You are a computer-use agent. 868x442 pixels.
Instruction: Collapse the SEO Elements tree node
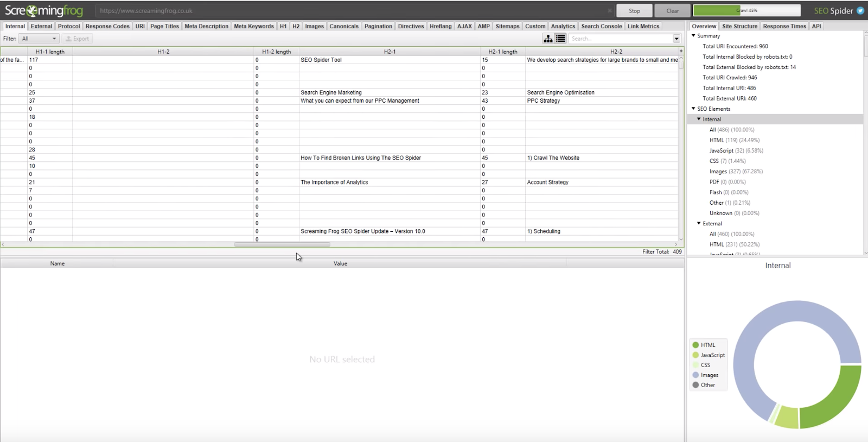693,109
